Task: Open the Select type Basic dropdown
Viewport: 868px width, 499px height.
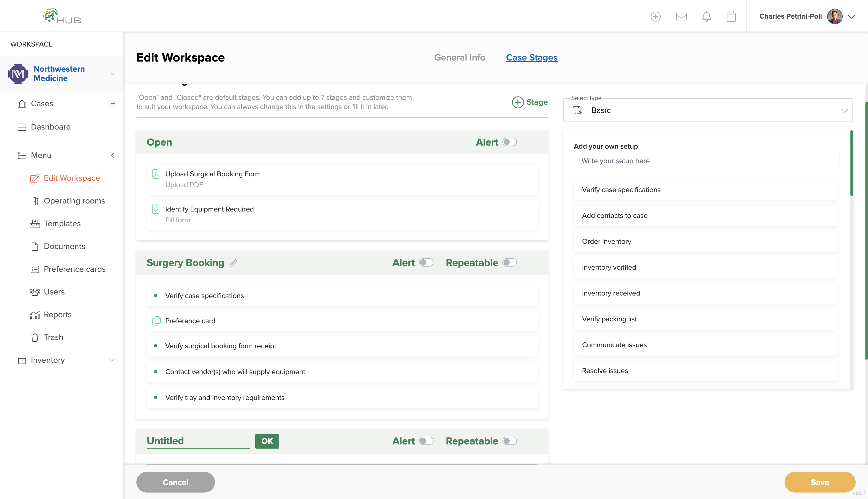Action: pyautogui.click(x=708, y=110)
